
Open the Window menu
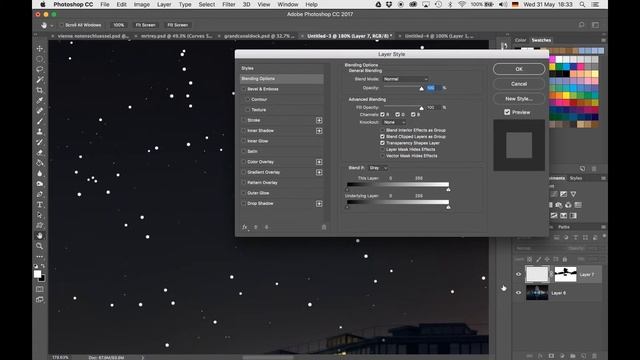click(x=288, y=4)
